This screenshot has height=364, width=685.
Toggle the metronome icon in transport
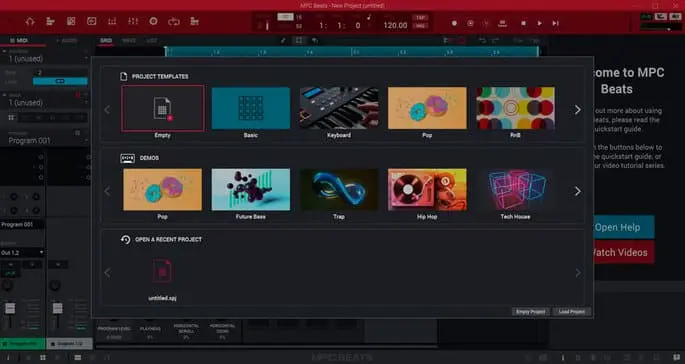pyautogui.click(x=486, y=23)
